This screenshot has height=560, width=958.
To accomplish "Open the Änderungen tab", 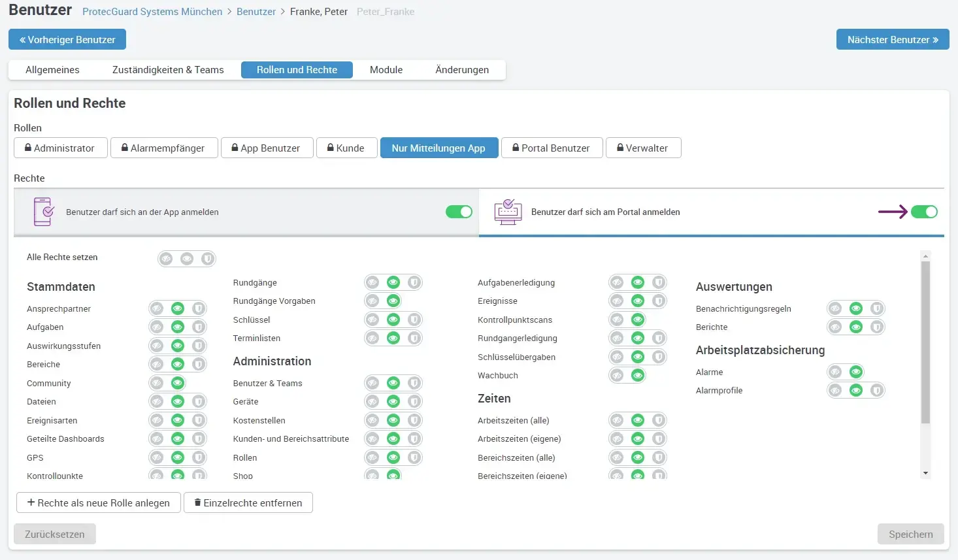I will point(462,70).
